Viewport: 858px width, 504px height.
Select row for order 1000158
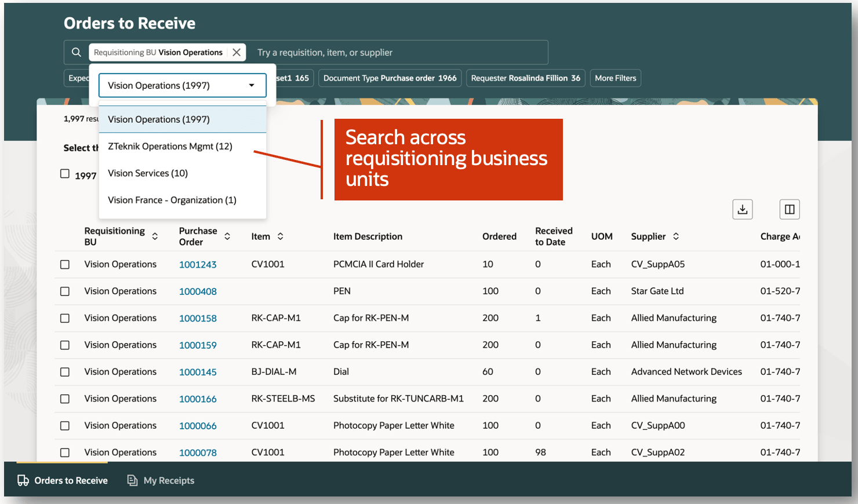click(x=65, y=318)
